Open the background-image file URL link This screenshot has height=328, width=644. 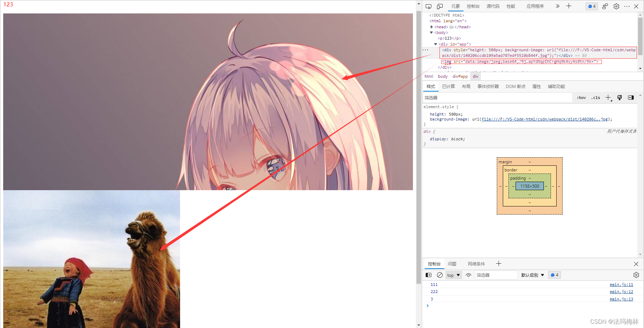(x=545, y=119)
